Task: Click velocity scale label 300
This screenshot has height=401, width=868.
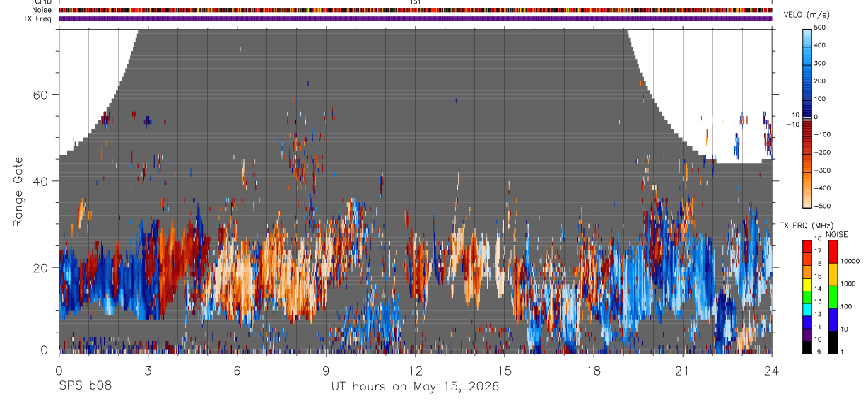Action: click(x=820, y=63)
